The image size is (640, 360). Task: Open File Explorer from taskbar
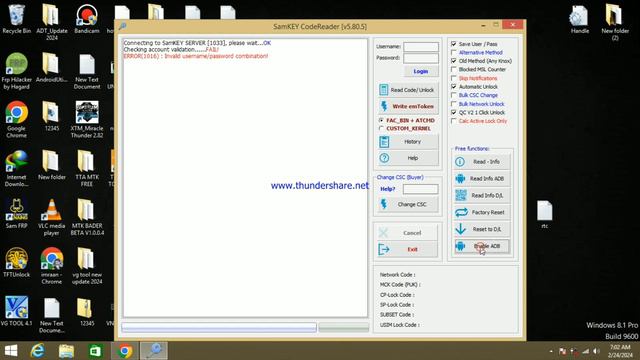click(x=66, y=351)
